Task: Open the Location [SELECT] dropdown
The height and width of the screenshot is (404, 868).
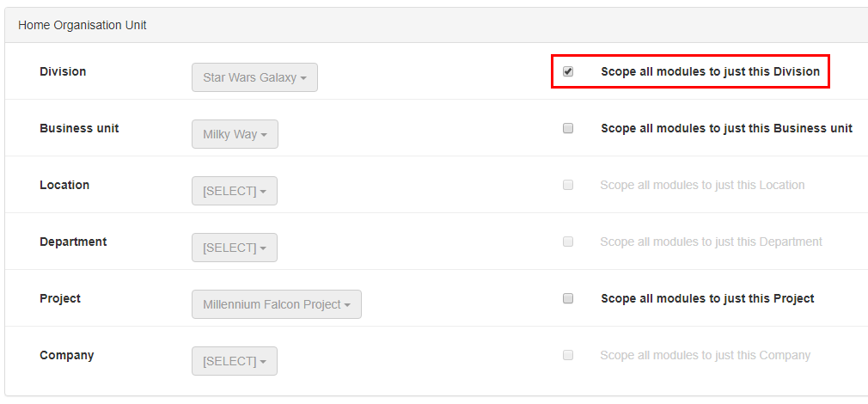Action: coord(235,191)
